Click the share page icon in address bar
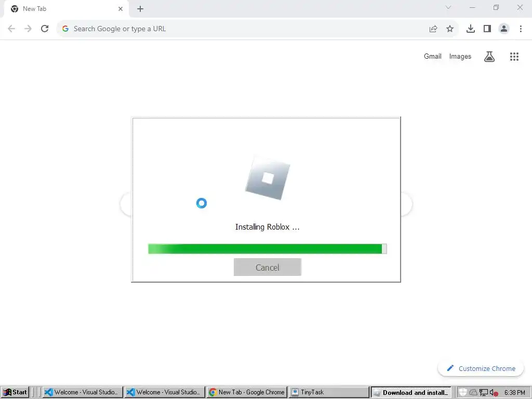Image resolution: width=532 pixels, height=399 pixels. (x=433, y=29)
